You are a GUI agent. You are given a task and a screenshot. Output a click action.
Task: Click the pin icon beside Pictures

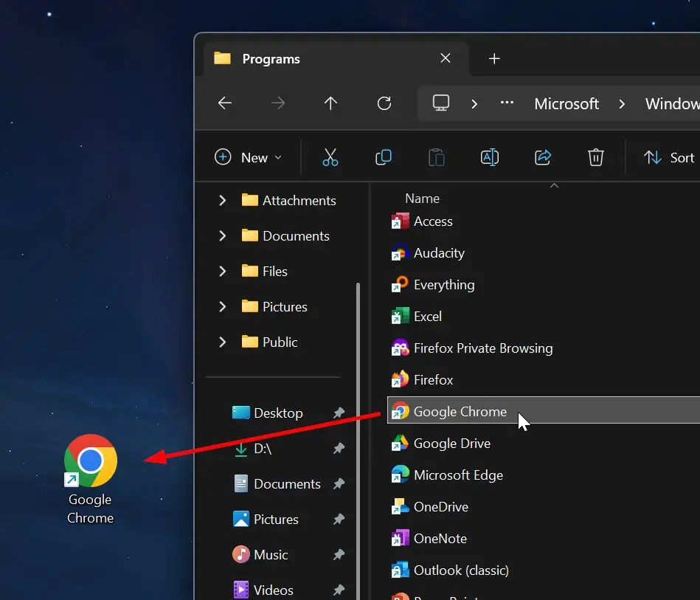click(x=339, y=520)
